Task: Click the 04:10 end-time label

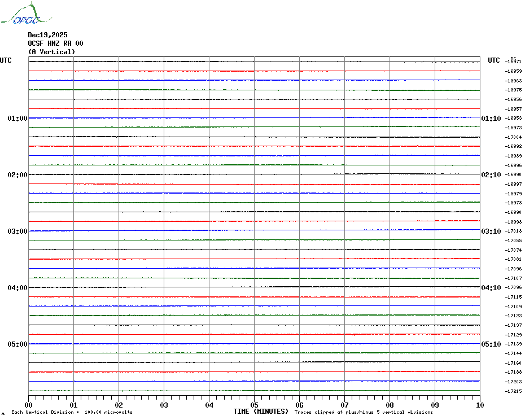Action: point(491,288)
